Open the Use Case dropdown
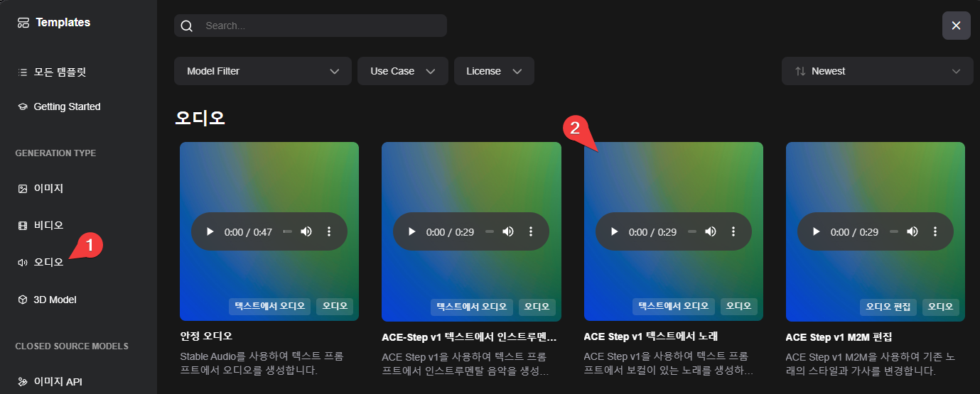 point(402,71)
